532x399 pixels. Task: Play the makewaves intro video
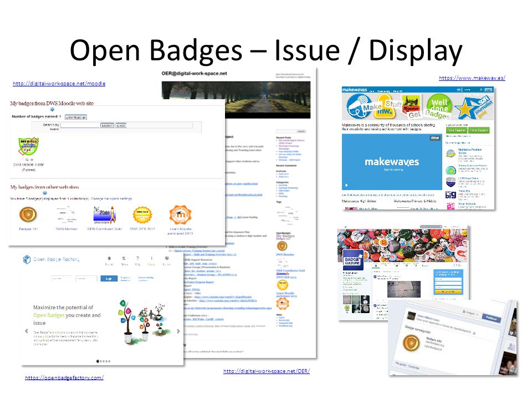(346, 185)
